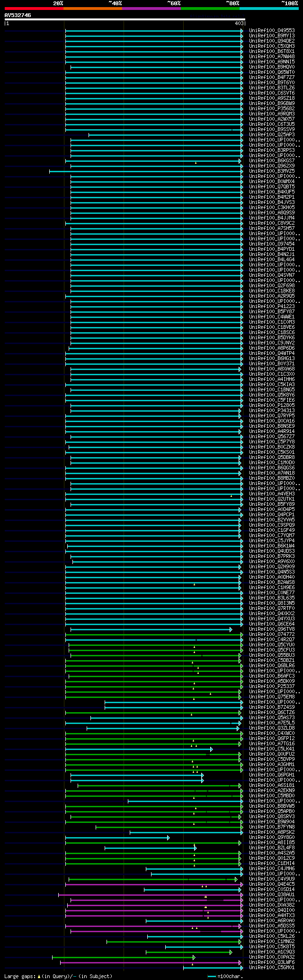Open hit UniRef100_C5XQH3
Viewport: 303px width, 980px height.
272,46
